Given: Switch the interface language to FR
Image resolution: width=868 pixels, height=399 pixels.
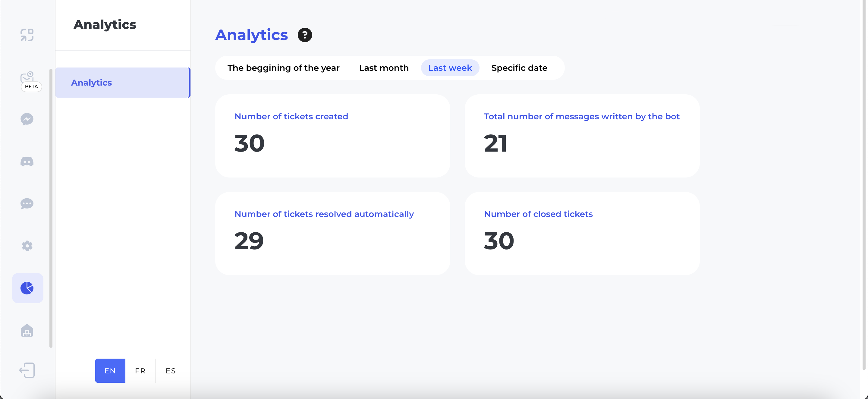Looking at the screenshot, I should (140, 370).
